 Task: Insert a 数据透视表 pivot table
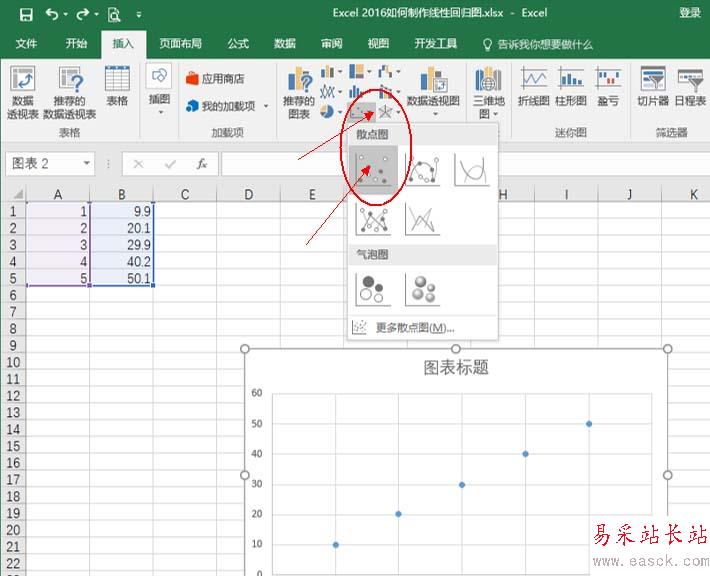coord(22,93)
